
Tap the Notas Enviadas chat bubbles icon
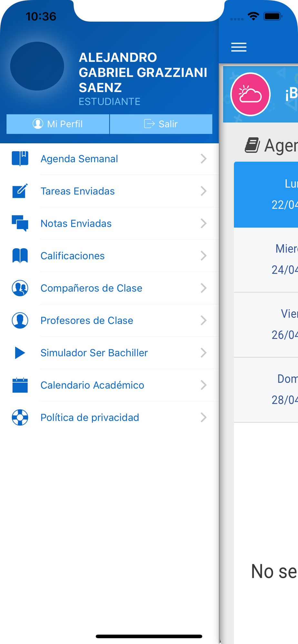pyautogui.click(x=20, y=223)
